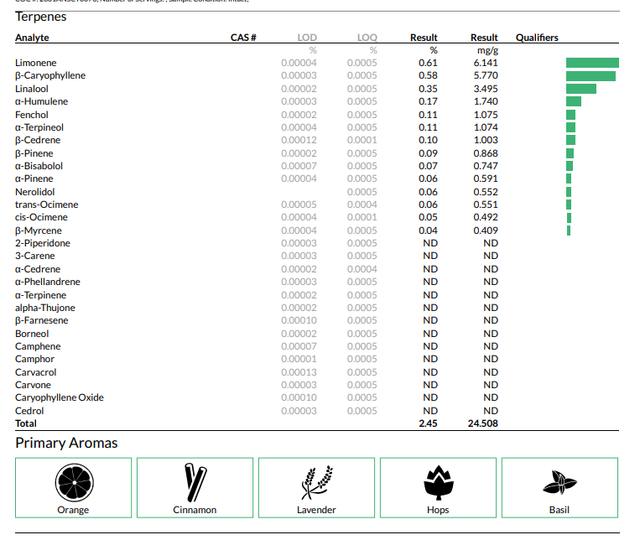Click the Qualifiers column header
The image size is (640, 539).
point(537,38)
